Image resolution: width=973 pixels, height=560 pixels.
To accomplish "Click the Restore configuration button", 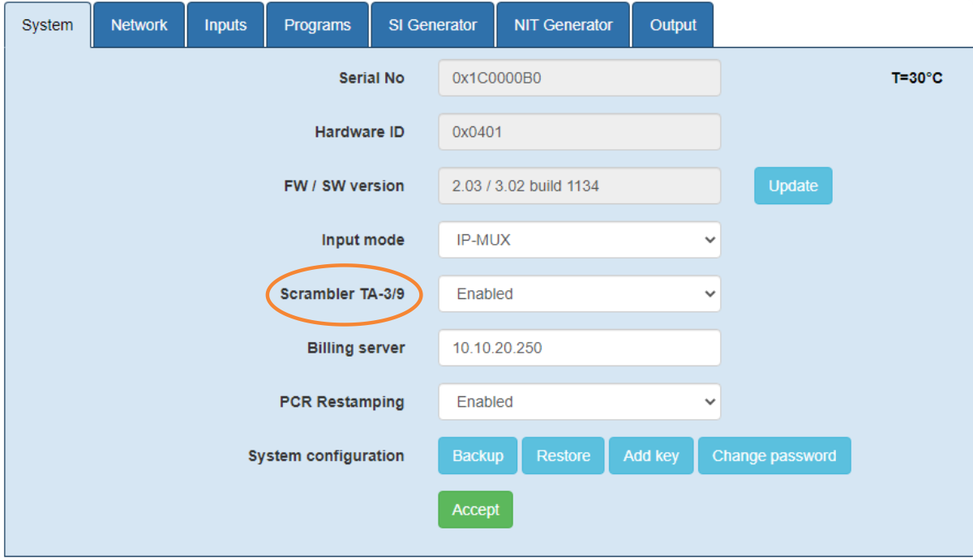I will 563,455.
